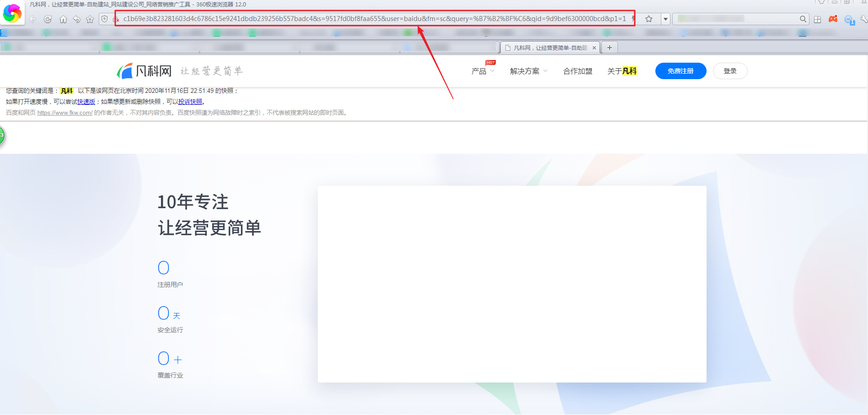Viewport: 868px width, 415px height.
Task: Click the 让经营更简单 headline text
Action: 209,228
